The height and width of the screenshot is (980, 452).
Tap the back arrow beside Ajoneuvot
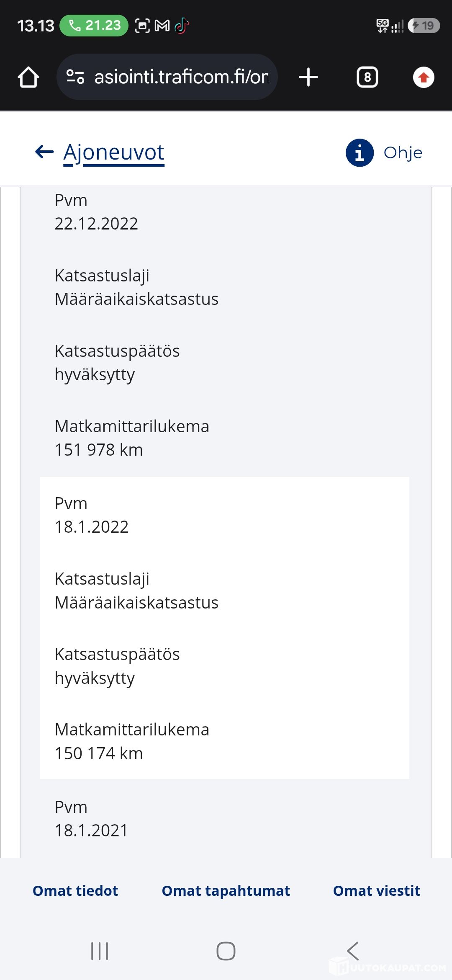click(44, 152)
